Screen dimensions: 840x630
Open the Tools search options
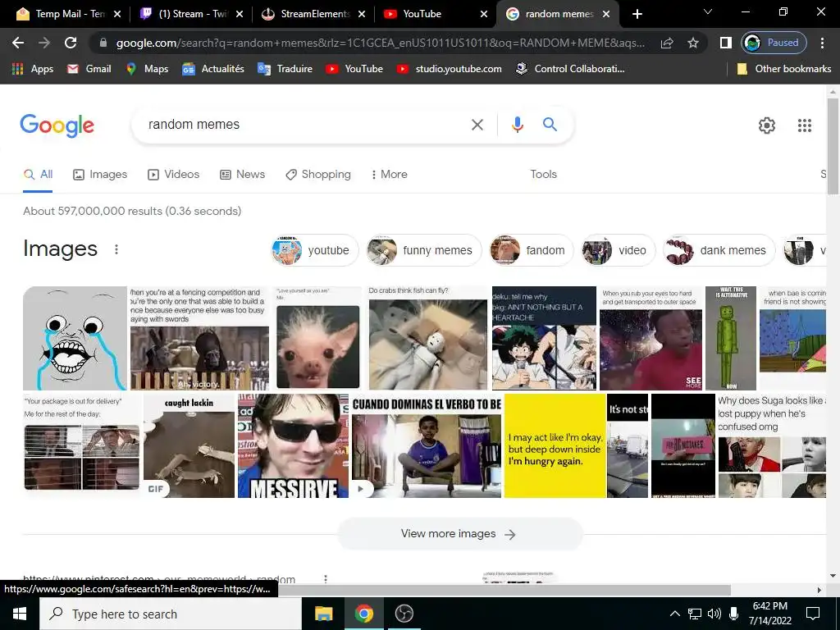[543, 174]
